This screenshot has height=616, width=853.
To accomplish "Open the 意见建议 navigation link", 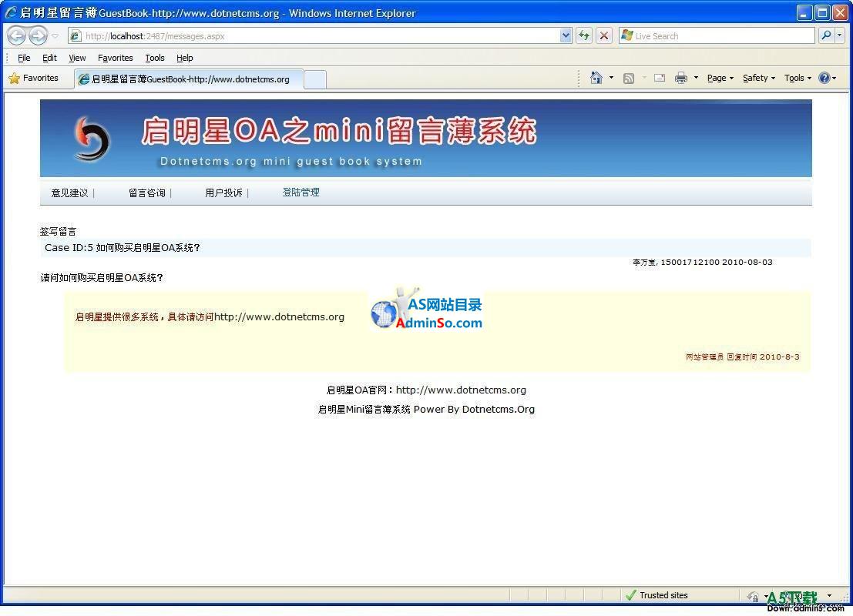I will click(69, 193).
